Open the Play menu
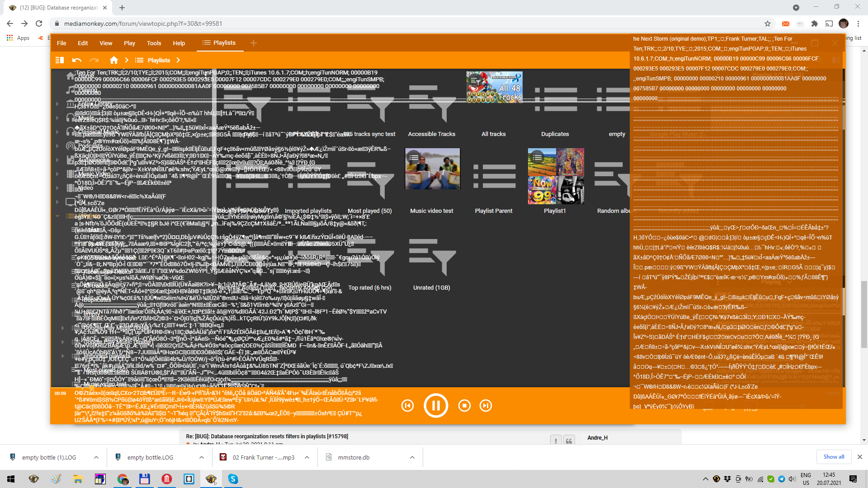 pos(129,43)
